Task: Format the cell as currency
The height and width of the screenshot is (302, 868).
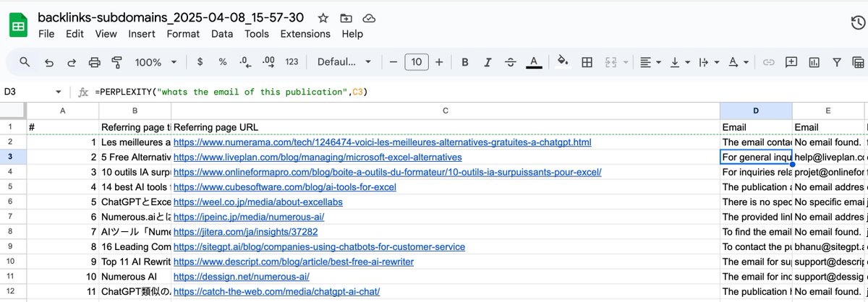Action: click(200, 62)
